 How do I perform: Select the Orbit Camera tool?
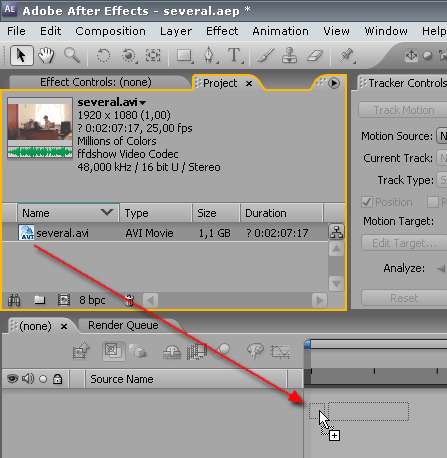(x=129, y=55)
